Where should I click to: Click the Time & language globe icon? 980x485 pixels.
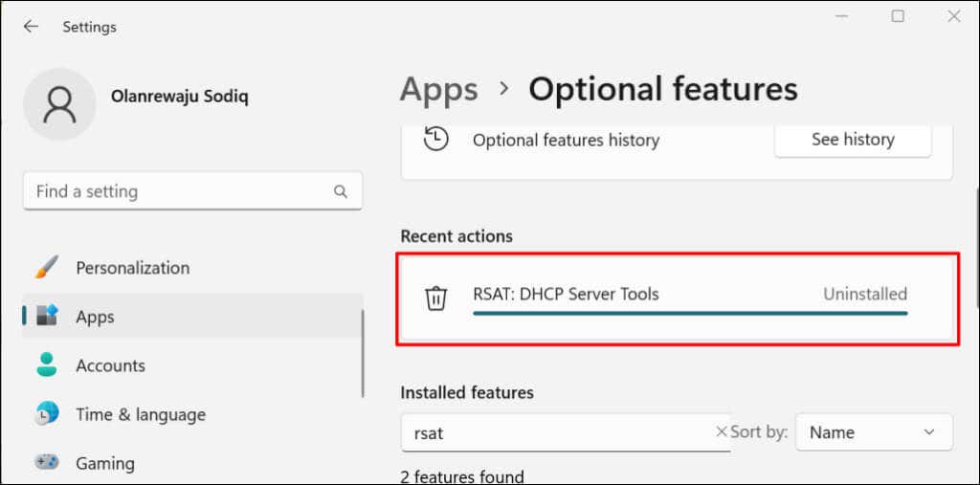[x=47, y=414]
